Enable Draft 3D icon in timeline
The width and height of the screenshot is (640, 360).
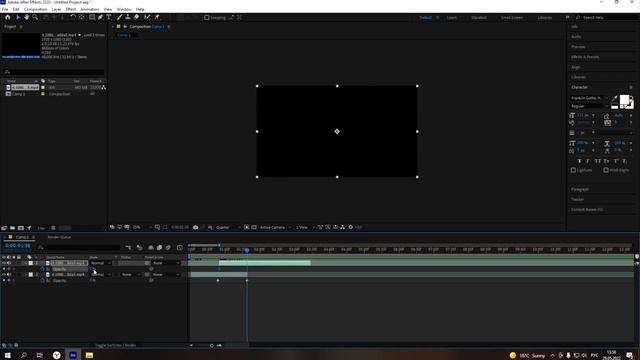click(140, 247)
